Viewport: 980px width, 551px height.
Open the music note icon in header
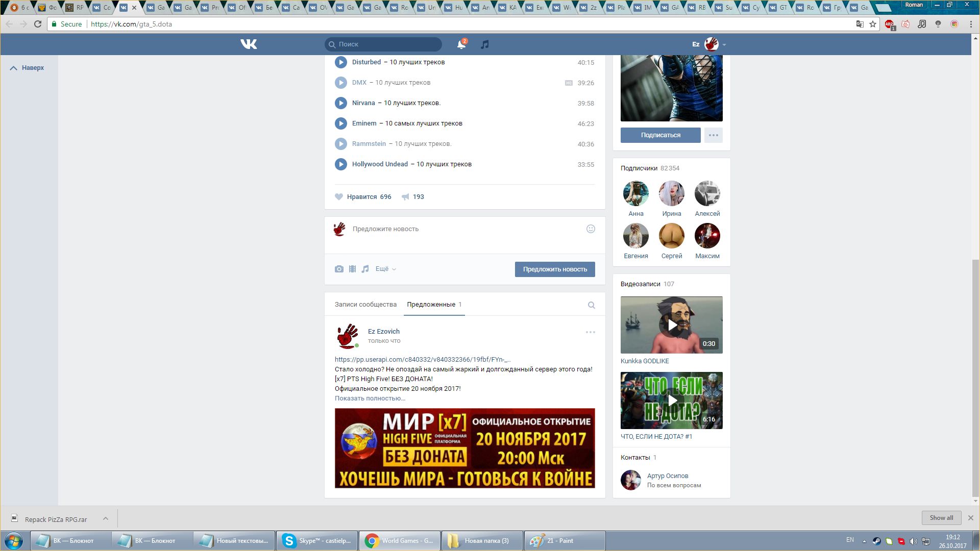[485, 44]
